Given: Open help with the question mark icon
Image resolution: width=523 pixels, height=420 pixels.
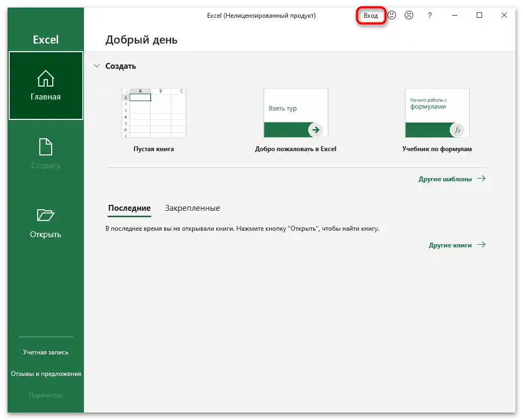Looking at the screenshot, I should click(x=429, y=16).
